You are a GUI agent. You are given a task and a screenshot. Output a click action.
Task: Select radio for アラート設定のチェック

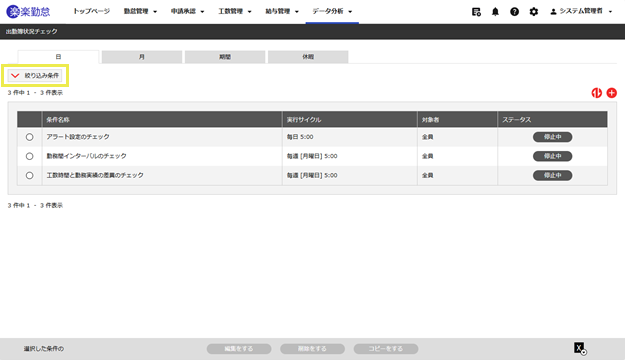pyautogui.click(x=29, y=137)
